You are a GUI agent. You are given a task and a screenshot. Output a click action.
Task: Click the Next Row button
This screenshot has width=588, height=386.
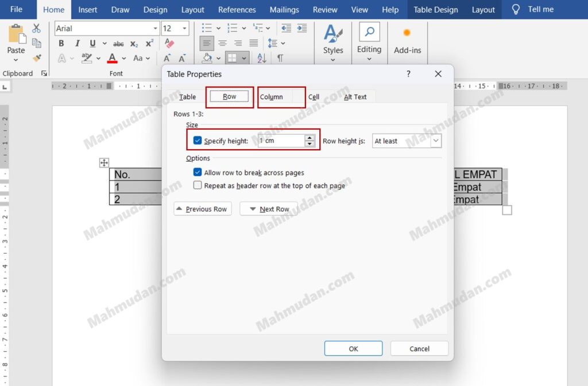268,209
